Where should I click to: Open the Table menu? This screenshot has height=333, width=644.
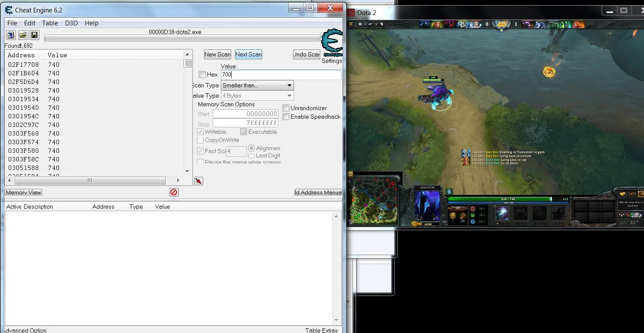tap(50, 23)
